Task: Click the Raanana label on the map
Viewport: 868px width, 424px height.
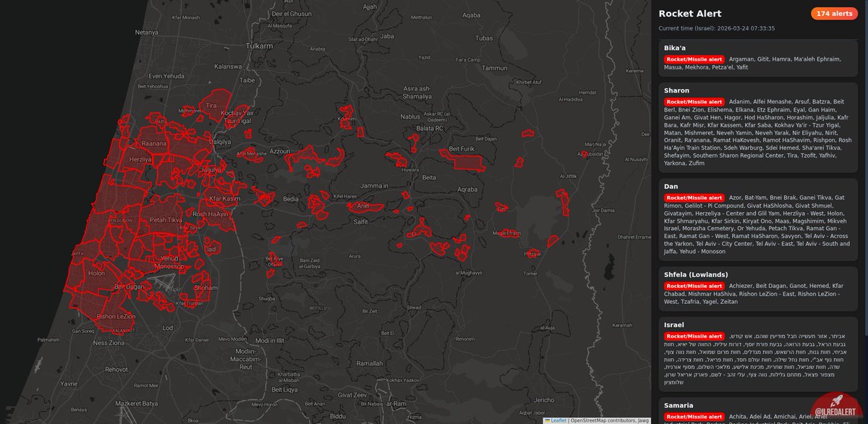Action: [155, 144]
